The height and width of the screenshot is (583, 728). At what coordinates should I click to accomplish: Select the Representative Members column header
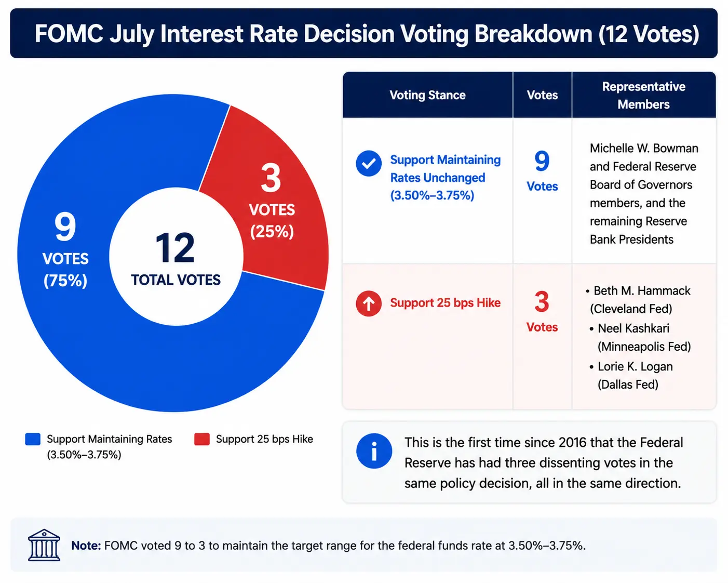click(644, 95)
